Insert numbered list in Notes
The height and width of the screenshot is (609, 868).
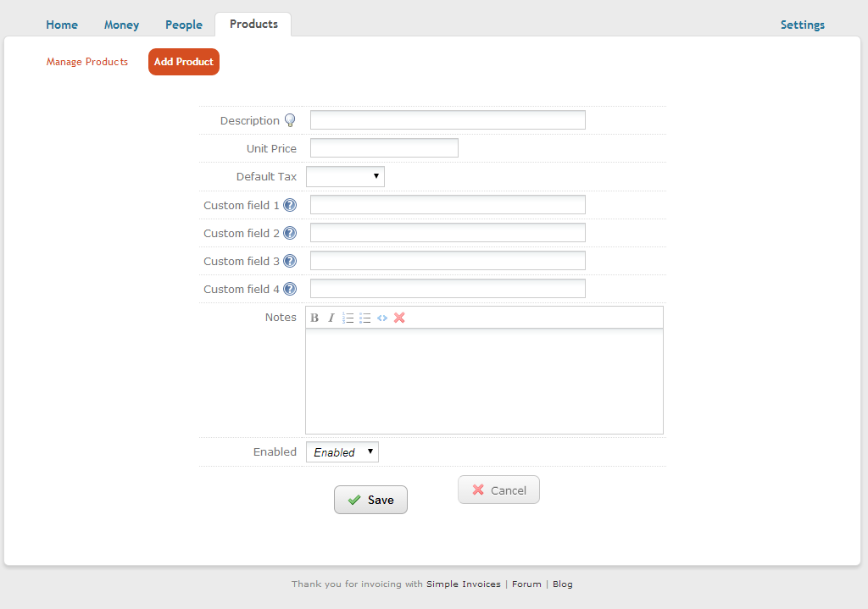[x=348, y=318]
